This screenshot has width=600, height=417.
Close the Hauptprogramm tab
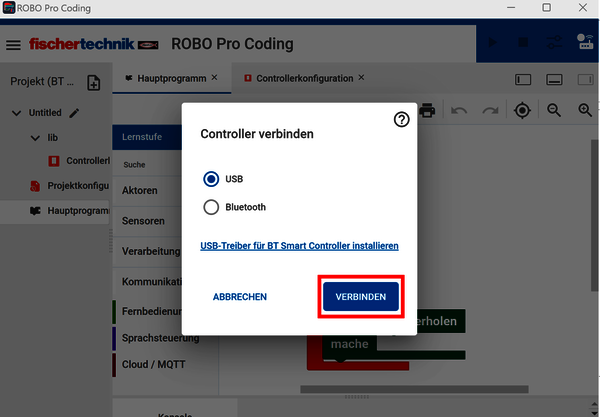coord(214,78)
